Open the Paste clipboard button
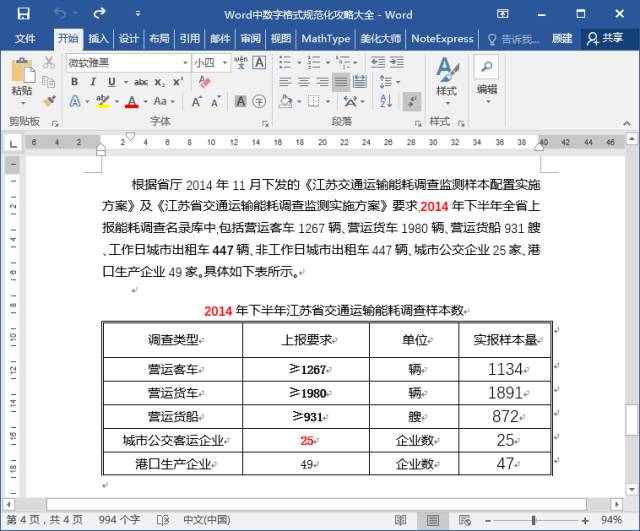Image resolution: width=640 pixels, height=531 pixels. pyautogui.click(x=22, y=81)
